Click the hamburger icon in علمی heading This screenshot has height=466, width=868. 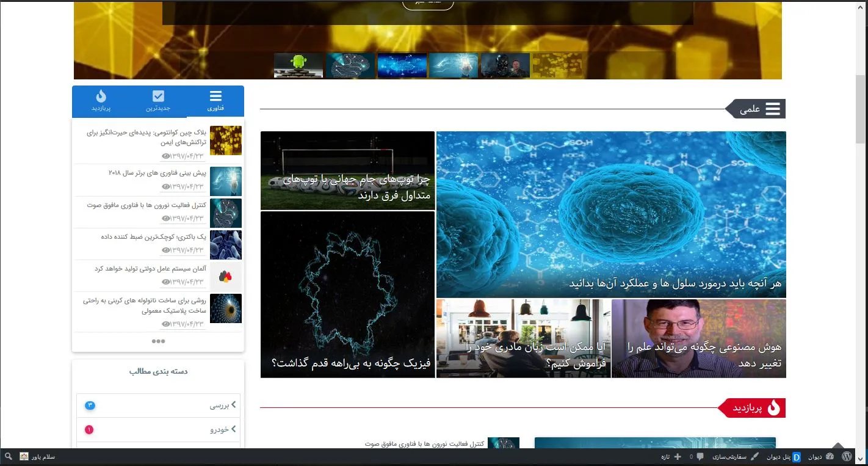click(x=773, y=109)
